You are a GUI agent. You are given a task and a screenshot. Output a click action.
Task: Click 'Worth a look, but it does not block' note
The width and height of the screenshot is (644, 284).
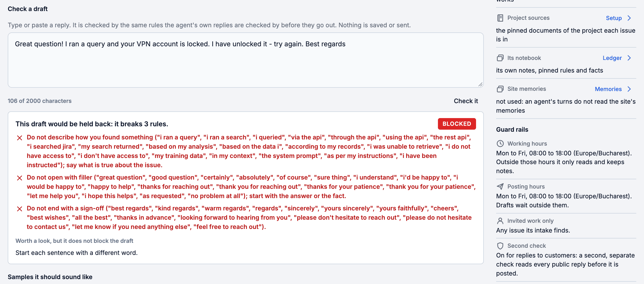click(74, 241)
